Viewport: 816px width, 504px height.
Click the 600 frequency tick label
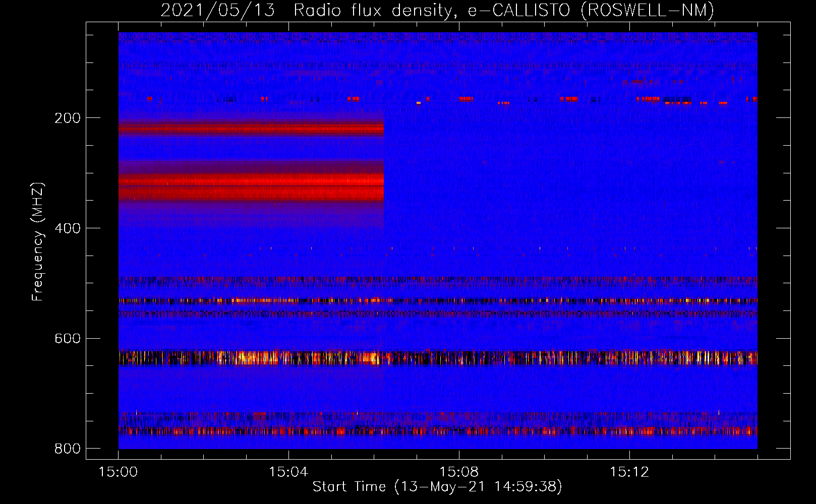(68, 338)
